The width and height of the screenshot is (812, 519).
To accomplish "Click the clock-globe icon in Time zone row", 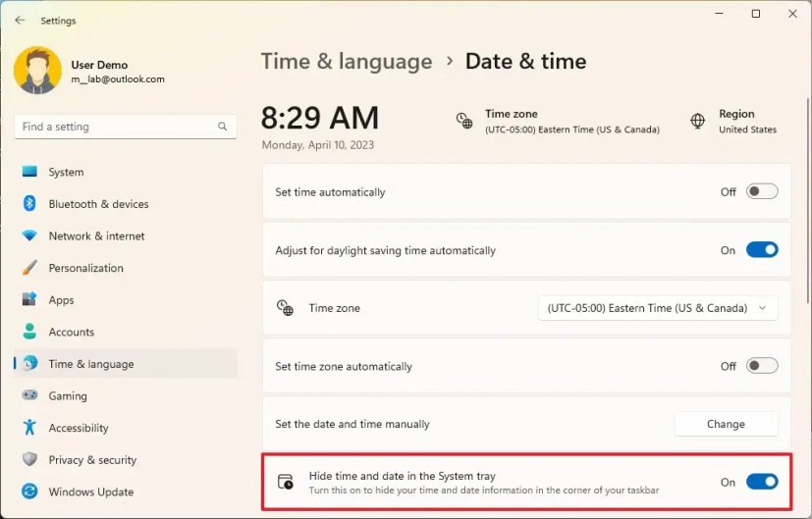I will (x=285, y=307).
